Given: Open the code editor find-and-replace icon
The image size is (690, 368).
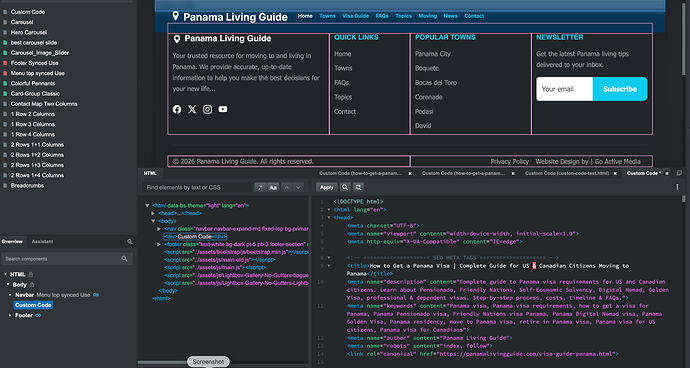Looking at the screenshot, I should point(359,187).
